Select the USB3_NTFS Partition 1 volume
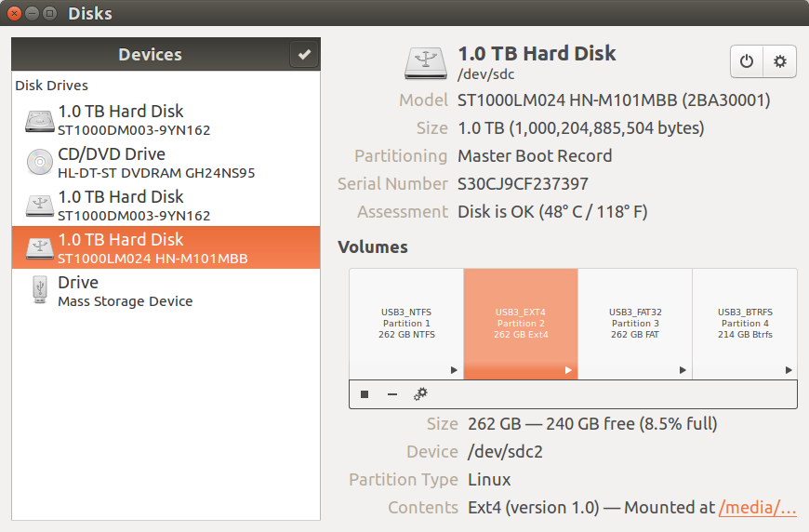 click(406, 324)
